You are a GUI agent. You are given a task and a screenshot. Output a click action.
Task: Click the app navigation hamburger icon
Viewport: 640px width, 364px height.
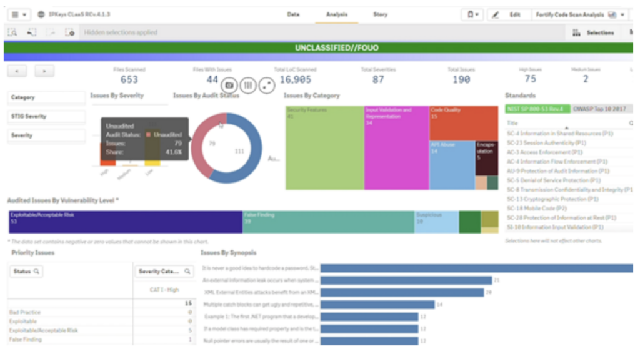[16, 14]
